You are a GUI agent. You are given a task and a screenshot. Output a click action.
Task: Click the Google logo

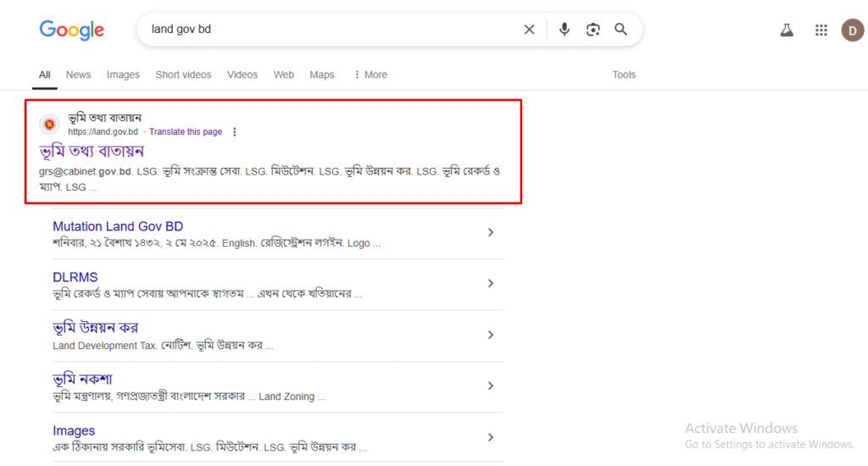71,30
